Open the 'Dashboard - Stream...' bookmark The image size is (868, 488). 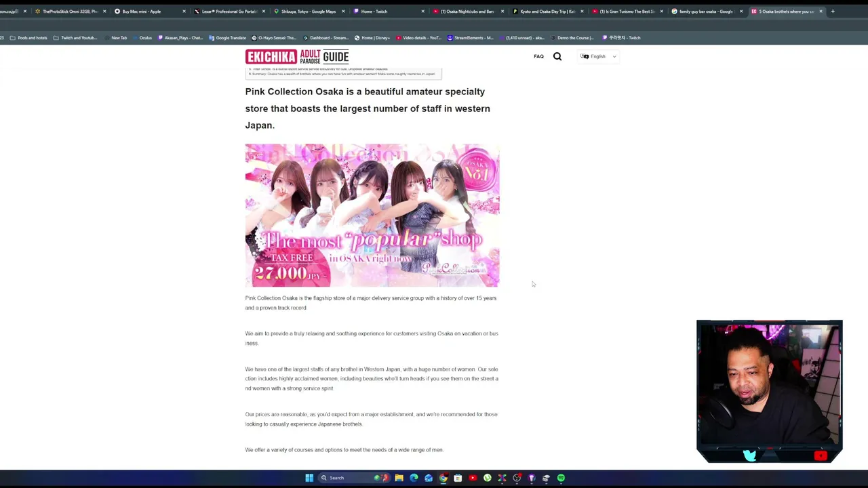pos(325,38)
